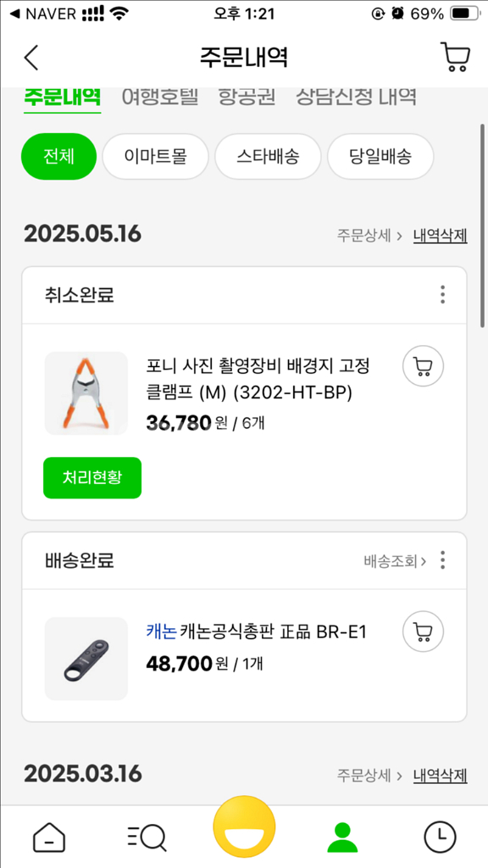Open kebab menu on 배송완료 order
488x868 pixels.
[442, 560]
